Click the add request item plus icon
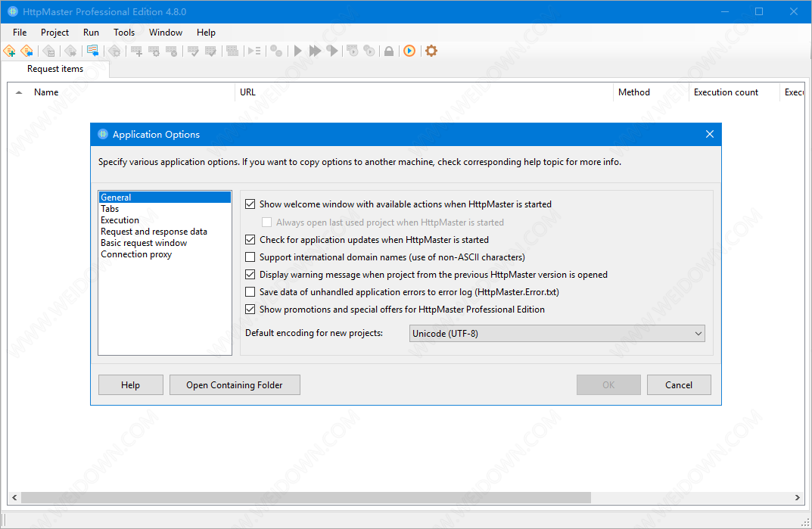 (x=137, y=51)
